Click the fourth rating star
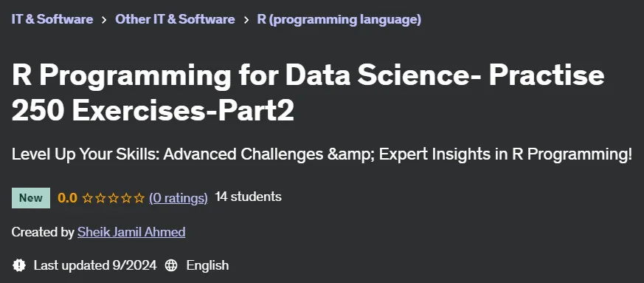The height and width of the screenshot is (283, 644). pos(126,198)
